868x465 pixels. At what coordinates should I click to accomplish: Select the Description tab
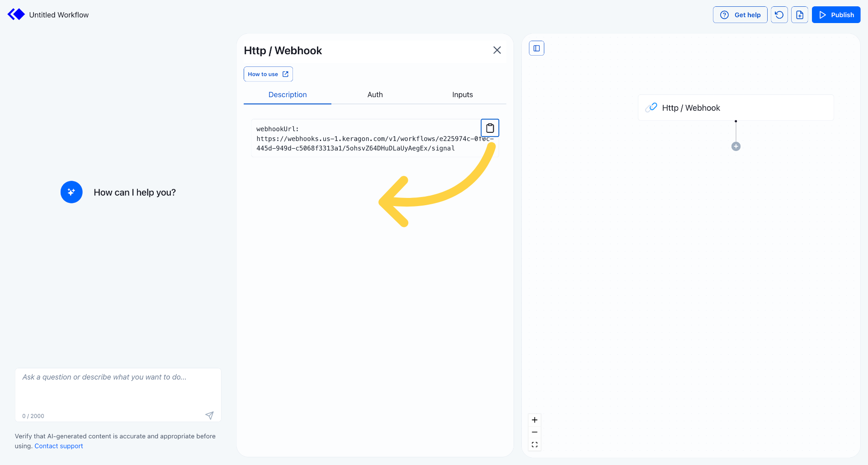288,94
